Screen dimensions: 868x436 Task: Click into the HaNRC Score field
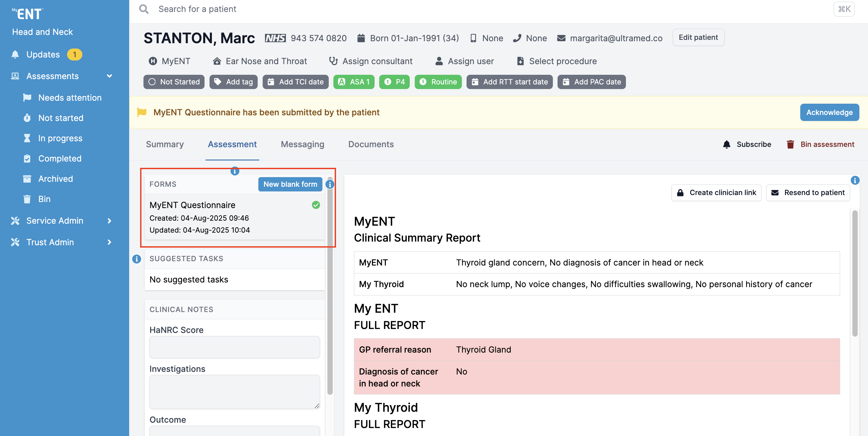coord(234,347)
